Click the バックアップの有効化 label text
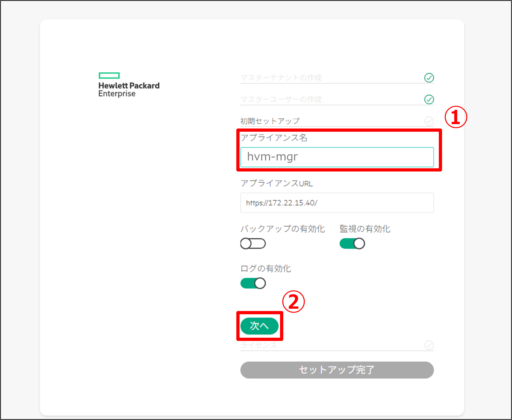This screenshot has width=512, height=420. pyautogui.click(x=282, y=229)
